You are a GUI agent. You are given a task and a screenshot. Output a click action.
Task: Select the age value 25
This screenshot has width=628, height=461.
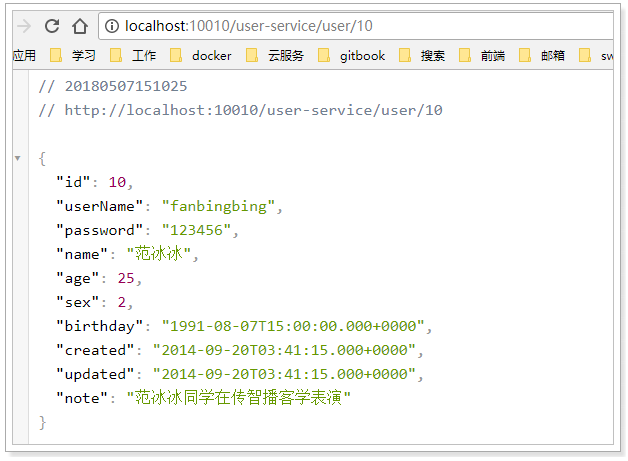(x=126, y=278)
